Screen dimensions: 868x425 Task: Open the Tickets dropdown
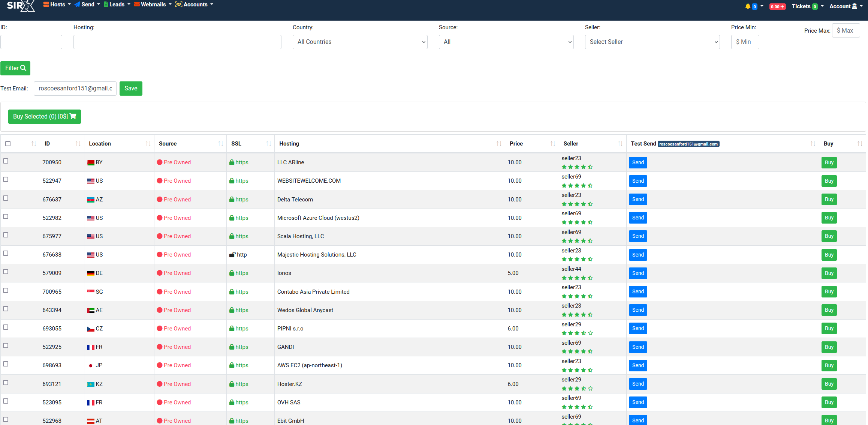808,6
